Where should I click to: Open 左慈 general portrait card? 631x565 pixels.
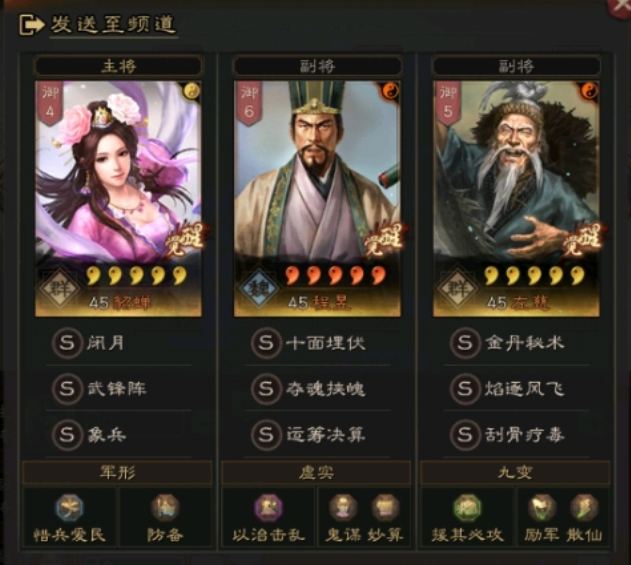tap(516, 199)
